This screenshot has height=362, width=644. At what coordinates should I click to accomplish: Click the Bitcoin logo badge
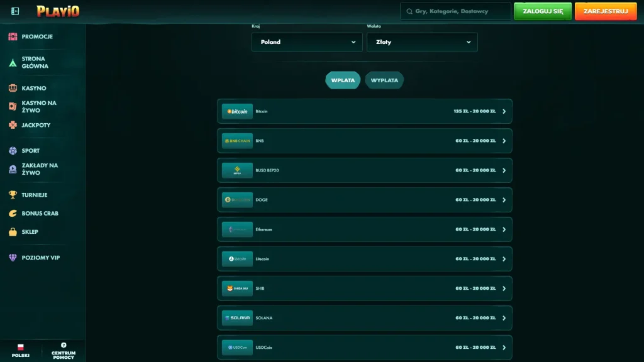coord(237,111)
